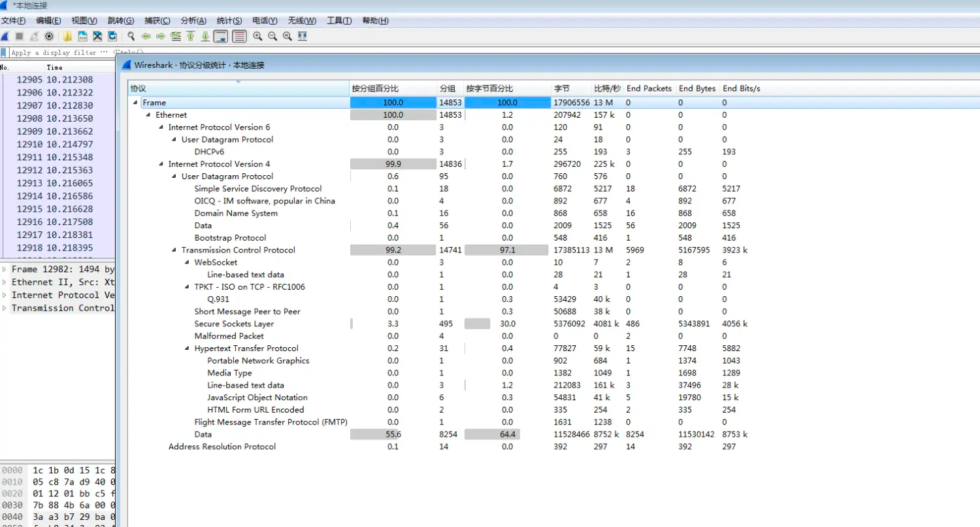Zoom in on the packet list

[x=258, y=36]
